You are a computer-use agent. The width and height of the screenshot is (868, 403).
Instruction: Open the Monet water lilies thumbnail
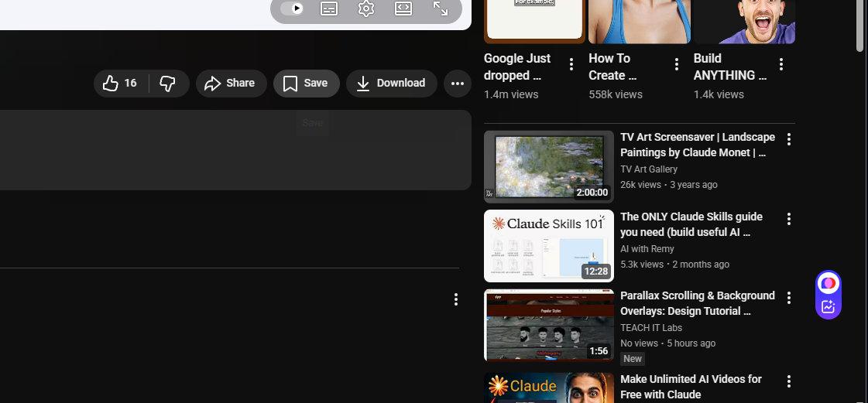tap(548, 166)
